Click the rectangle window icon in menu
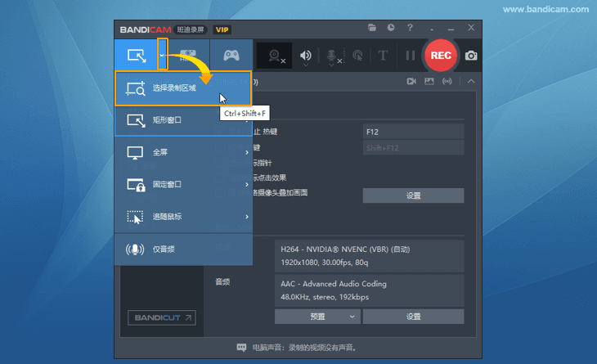 [136, 121]
